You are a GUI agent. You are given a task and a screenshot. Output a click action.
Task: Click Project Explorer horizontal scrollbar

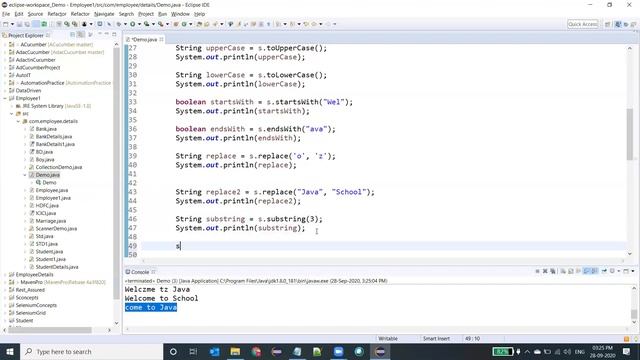coord(50,330)
